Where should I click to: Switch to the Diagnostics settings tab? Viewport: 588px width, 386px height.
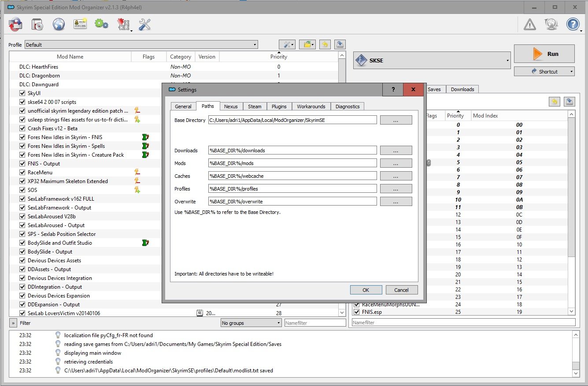tap(348, 107)
